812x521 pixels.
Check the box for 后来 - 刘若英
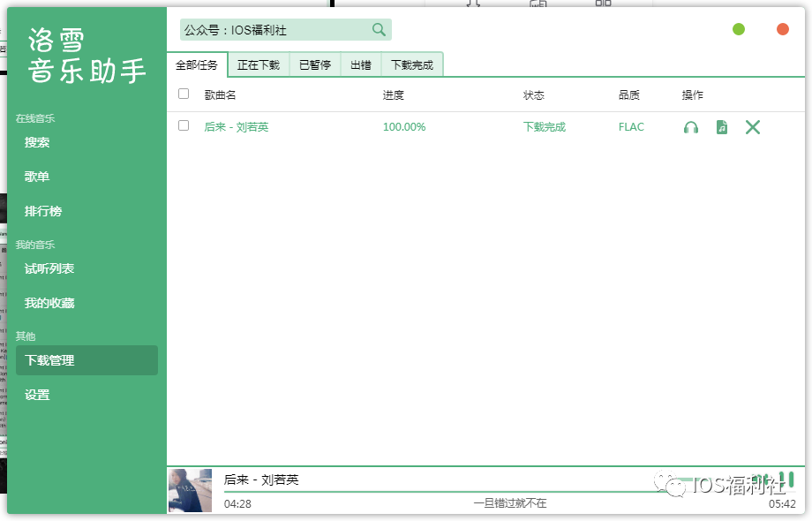pos(184,125)
